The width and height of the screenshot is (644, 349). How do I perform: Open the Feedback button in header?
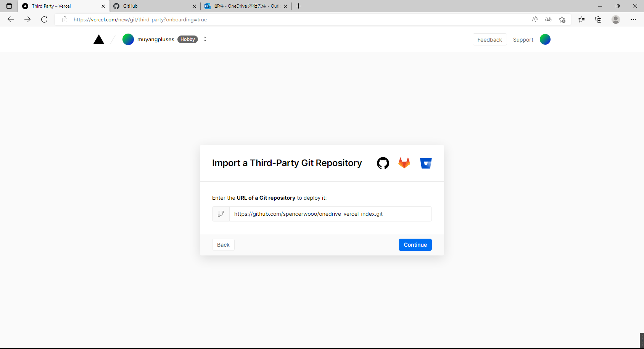pyautogui.click(x=489, y=40)
